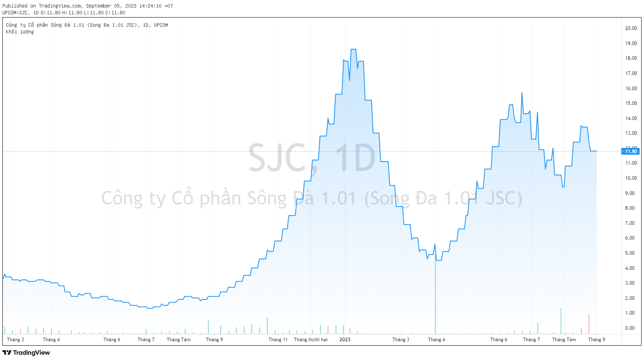Click the green volume bar in August 2023

[x=561, y=321]
